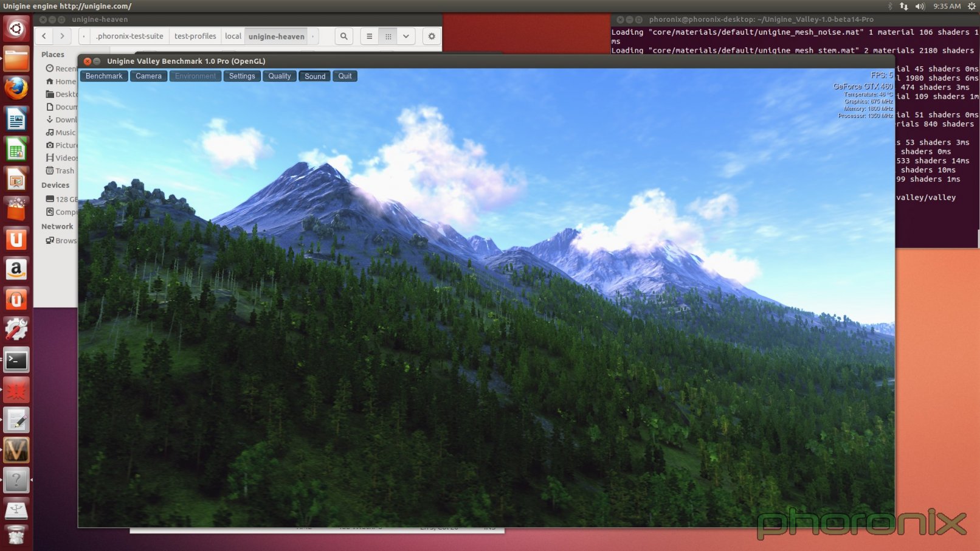Open Recent in Places sidebar
The height and width of the screenshot is (551, 980).
[x=61, y=69]
